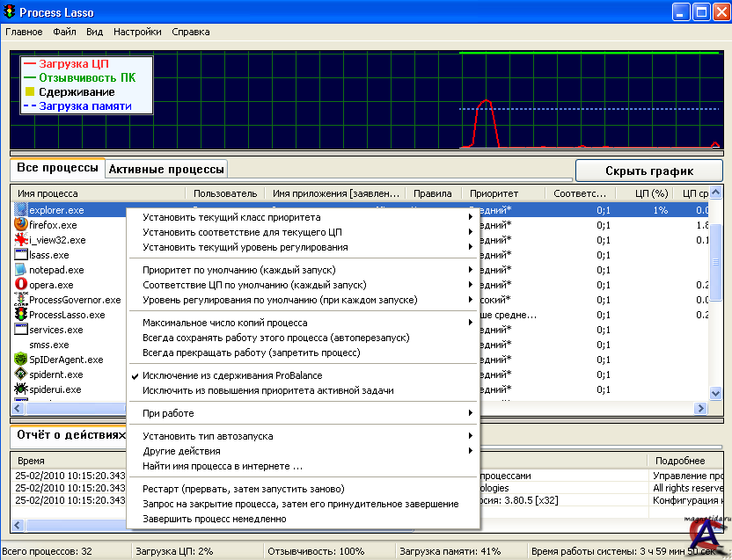Click the Opera icon in process list
Image resolution: width=732 pixels, height=560 pixels.
(21, 285)
